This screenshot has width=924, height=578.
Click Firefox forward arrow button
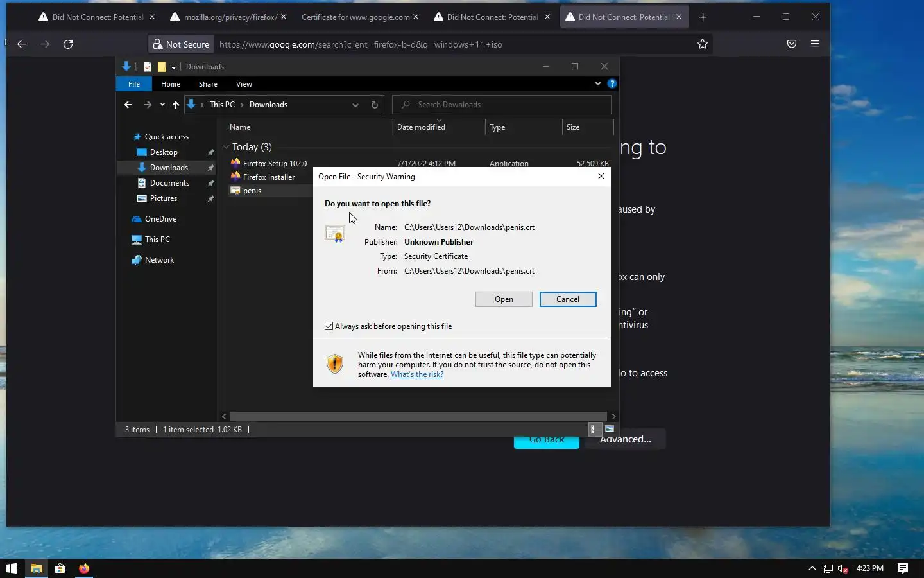pos(45,44)
